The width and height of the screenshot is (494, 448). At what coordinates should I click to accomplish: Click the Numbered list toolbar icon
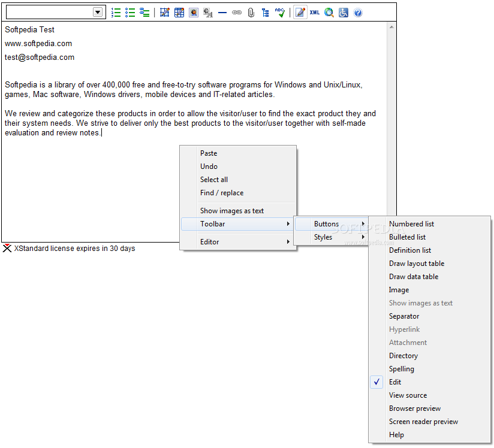tap(116, 13)
